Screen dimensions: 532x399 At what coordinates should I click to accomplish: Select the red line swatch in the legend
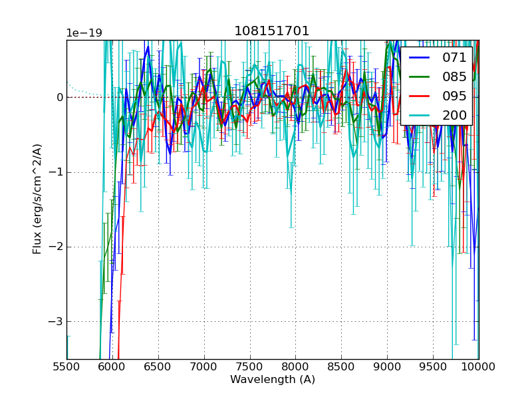pyautogui.click(x=420, y=96)
